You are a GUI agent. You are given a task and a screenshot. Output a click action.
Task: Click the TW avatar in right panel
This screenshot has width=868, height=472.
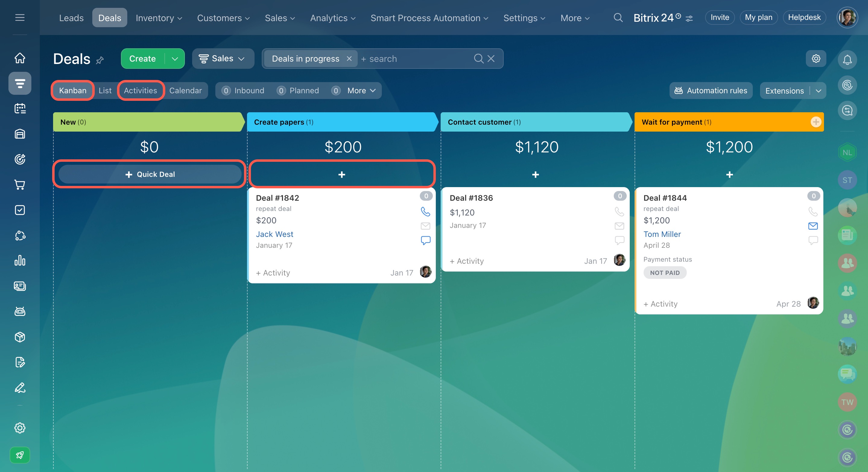coord(847,402)
